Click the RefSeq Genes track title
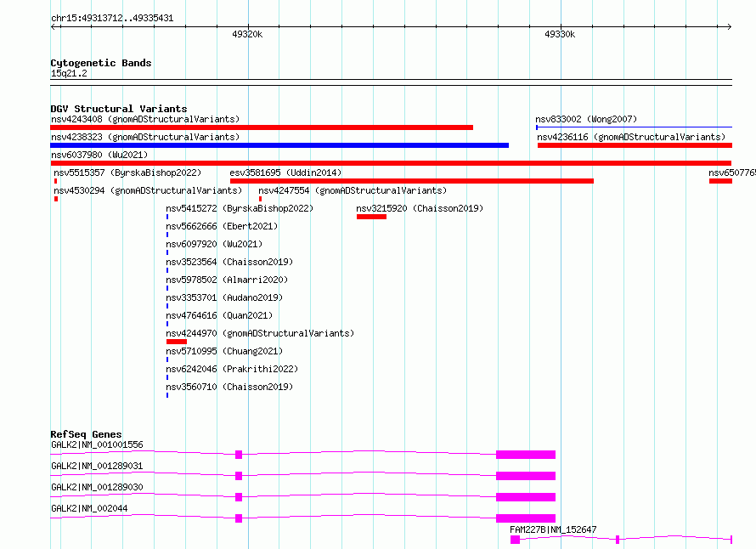The image size is (756, 549). (x=86, y=434)
